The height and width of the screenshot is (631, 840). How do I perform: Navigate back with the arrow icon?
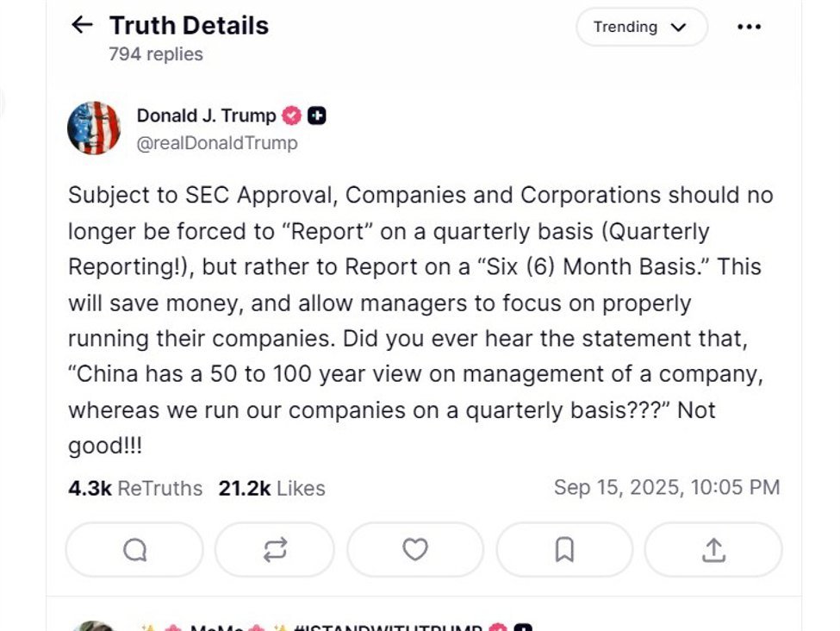[81, 25]
